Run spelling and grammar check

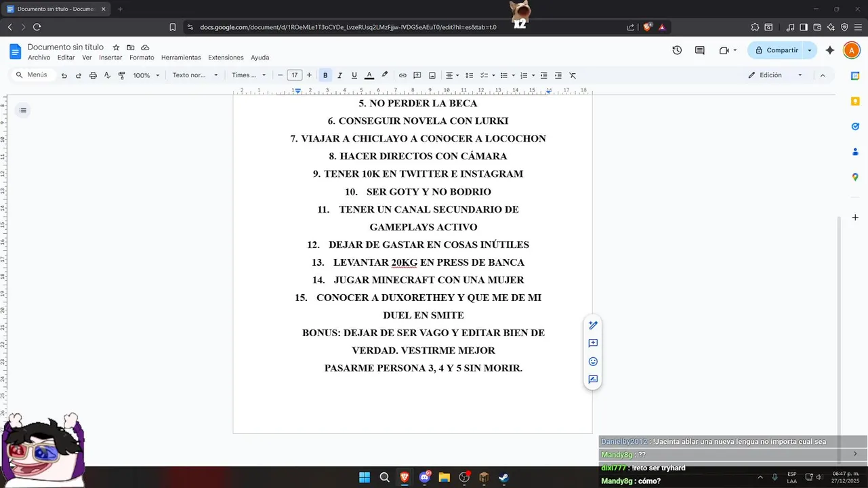tap(107, 75)
